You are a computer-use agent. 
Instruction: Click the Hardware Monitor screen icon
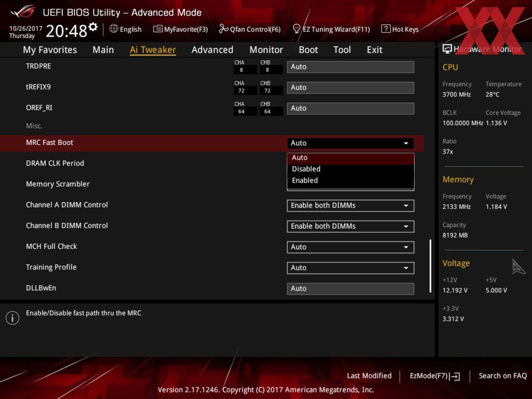447,49
